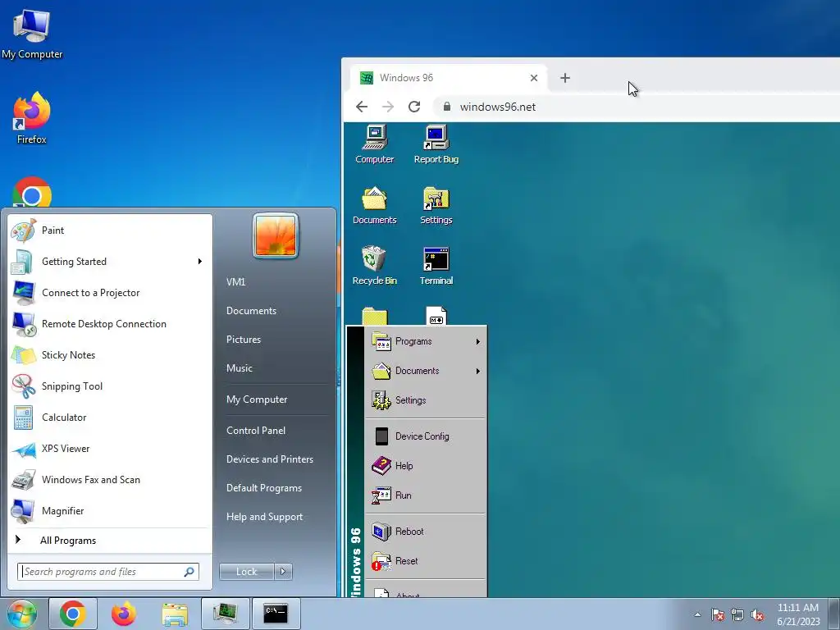Open XPS Viewer
The width and height of the screenshot is (840, 630).
pos(110,449)
